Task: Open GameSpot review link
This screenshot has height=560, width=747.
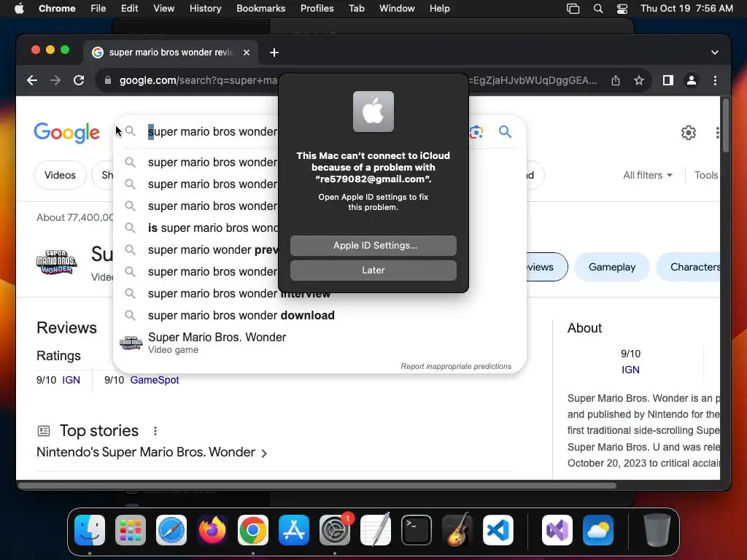Action: (x=155, y=380)
